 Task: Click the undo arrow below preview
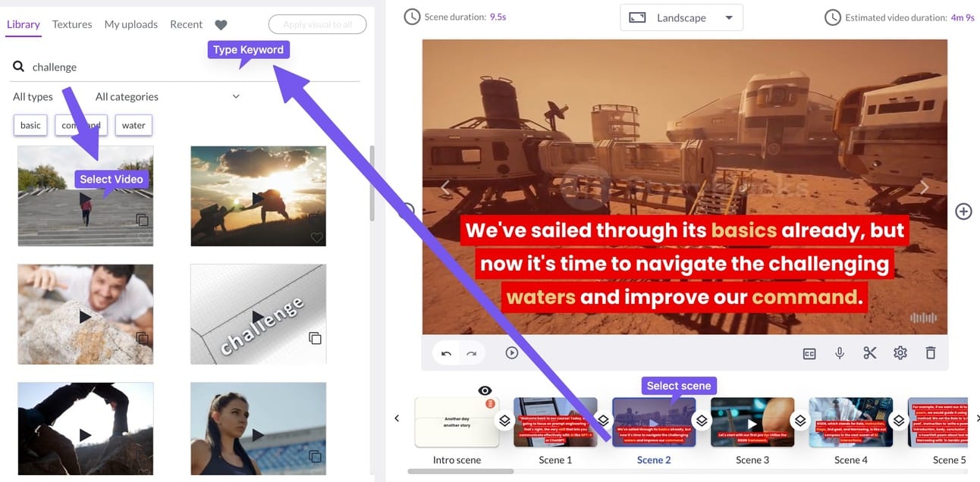pyautogui.click(x=446, y=353)
